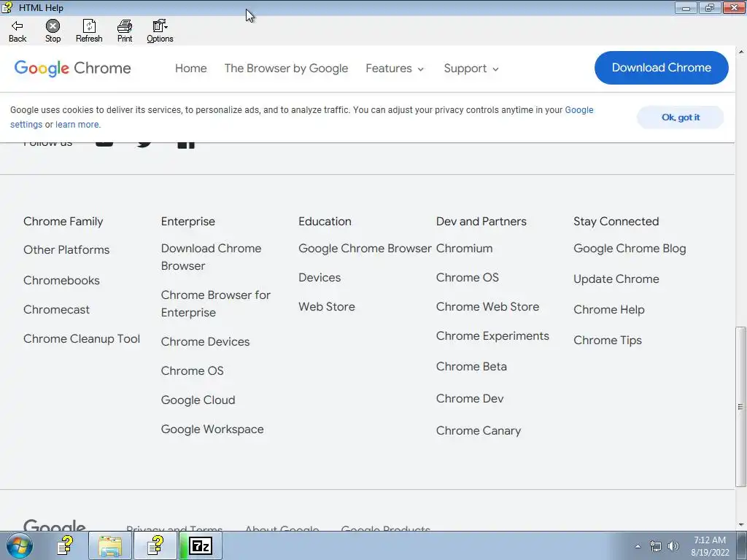Open the Chromium link
Image resolution: width=747 pixels, height=560 pixels.
(465, 248)
